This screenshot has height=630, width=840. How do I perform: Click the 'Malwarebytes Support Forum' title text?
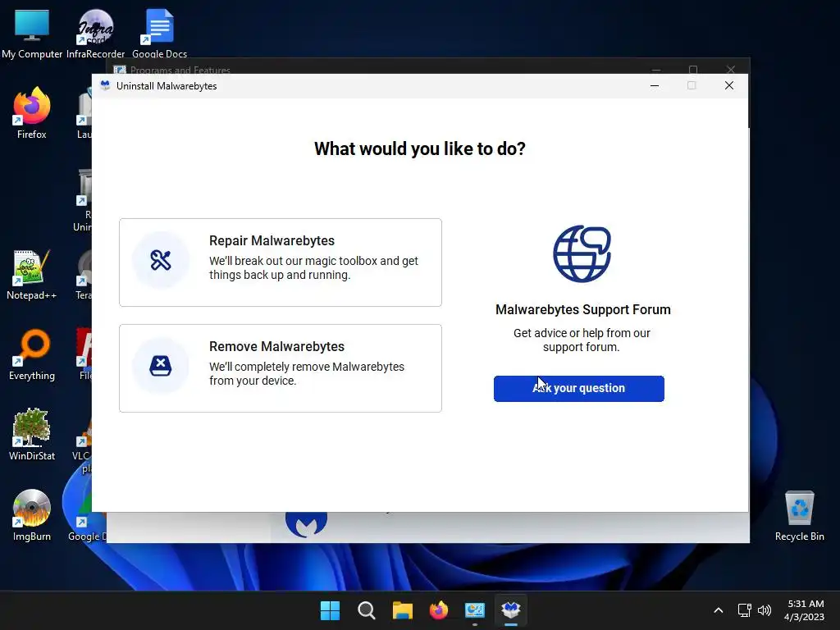pos(583,309)
